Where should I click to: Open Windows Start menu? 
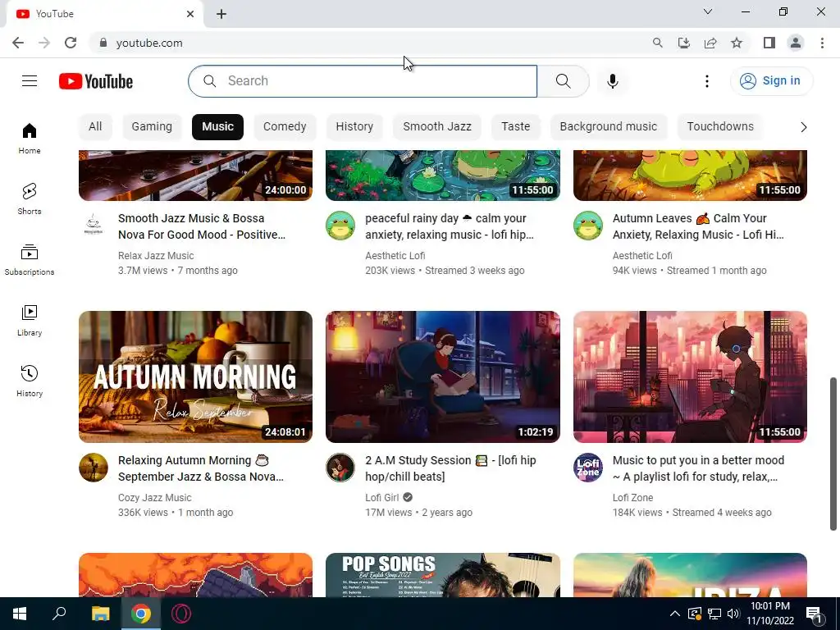(x=20, y=614)
